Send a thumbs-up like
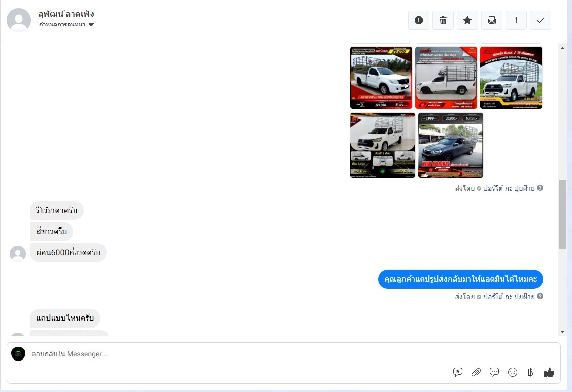 tap(549, 372)
